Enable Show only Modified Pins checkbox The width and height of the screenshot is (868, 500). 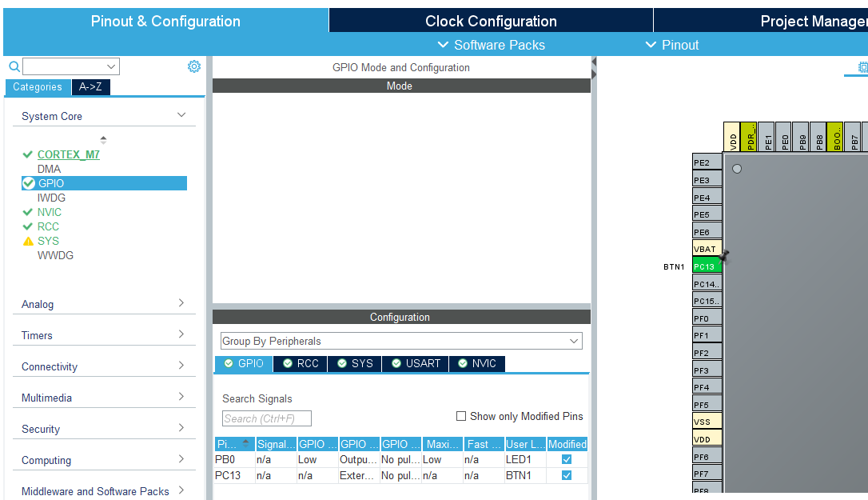[461, 416]
